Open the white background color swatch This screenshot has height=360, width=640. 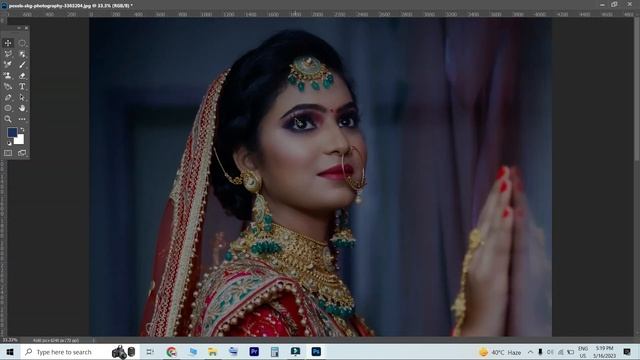click(x=19, y=140)
